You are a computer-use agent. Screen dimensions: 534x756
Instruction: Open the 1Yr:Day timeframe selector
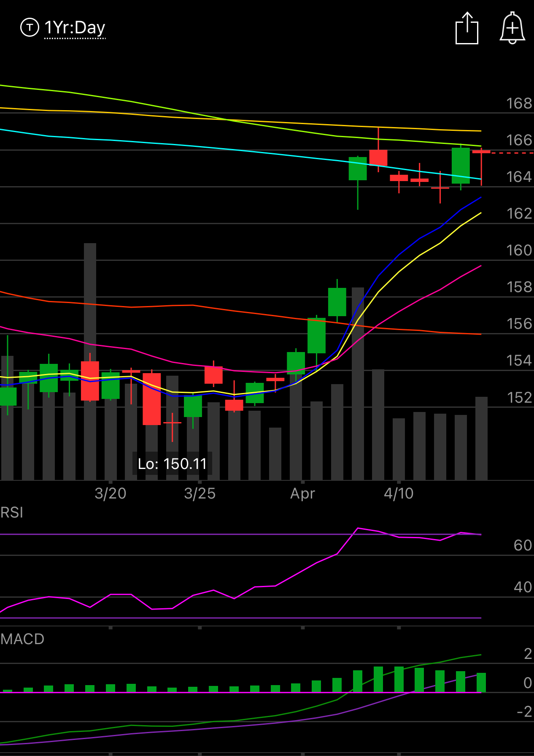(x=75, y=28)
